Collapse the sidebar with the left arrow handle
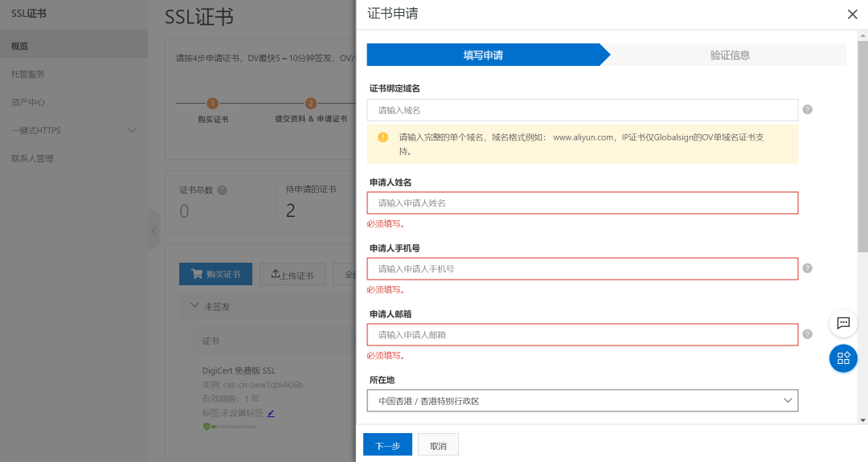The height and width of the screenshot is (462, 868). (154, 230)
